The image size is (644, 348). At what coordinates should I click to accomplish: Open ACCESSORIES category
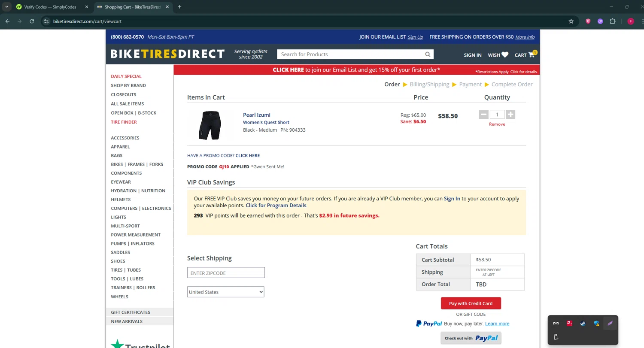pos(125,138)
